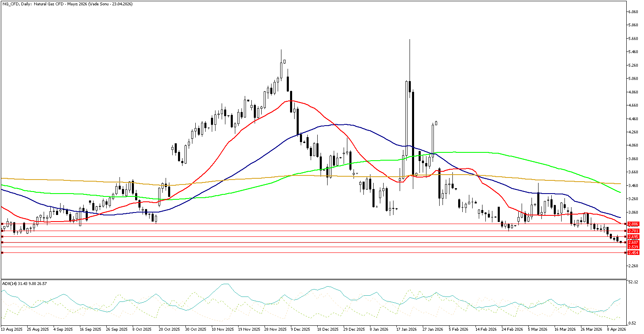
Task: Click the 29 Dec 2025 date label
Action: point(354,329)
